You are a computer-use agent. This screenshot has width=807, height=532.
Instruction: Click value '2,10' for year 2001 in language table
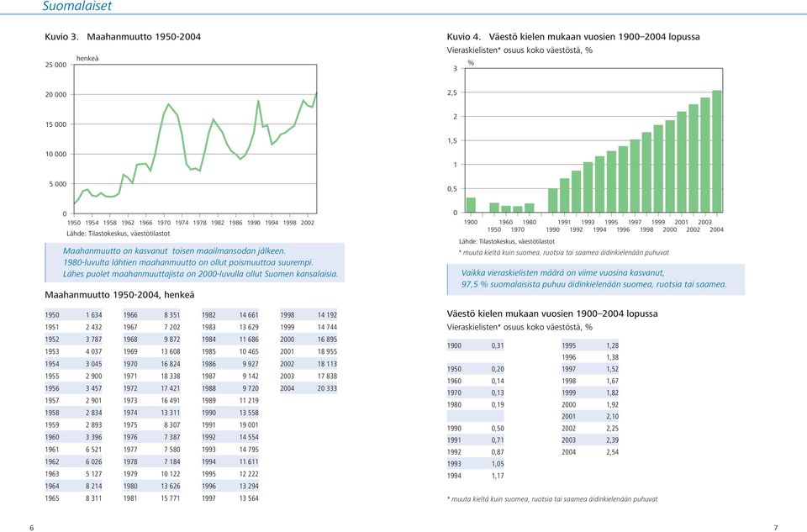point(612,417)
